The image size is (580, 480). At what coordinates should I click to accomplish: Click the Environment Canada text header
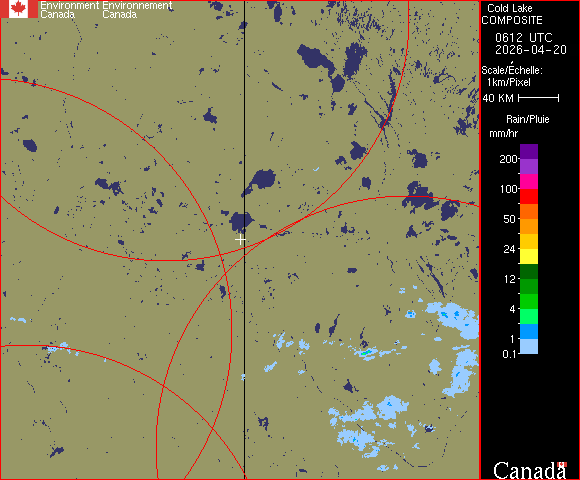tap(70, 10)
